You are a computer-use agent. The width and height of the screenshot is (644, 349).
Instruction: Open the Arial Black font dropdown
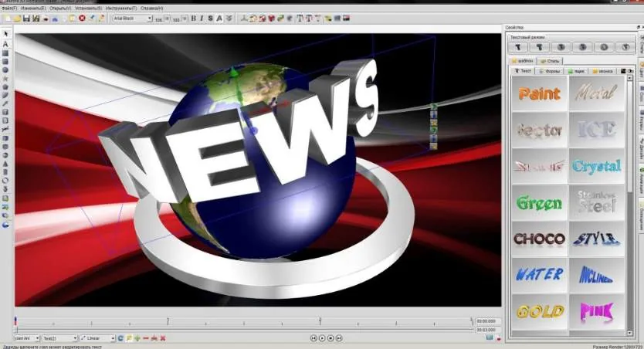point(132,19)
